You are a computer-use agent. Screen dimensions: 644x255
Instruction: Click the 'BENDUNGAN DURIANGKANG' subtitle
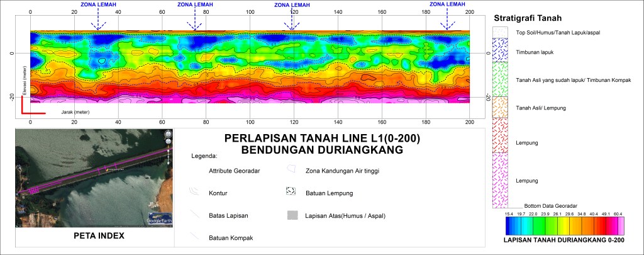coord(322,150)
